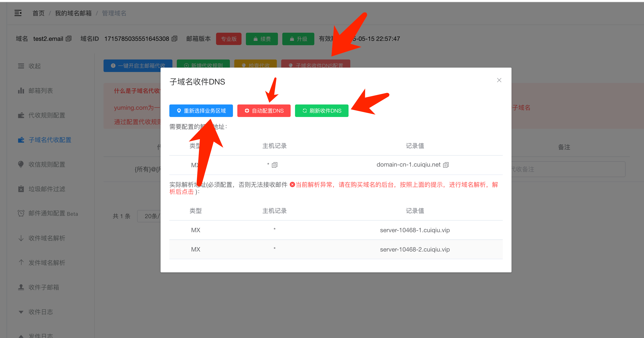Click the 升级 upgrade button
644x338 pixels.
[x=298, y=39]
